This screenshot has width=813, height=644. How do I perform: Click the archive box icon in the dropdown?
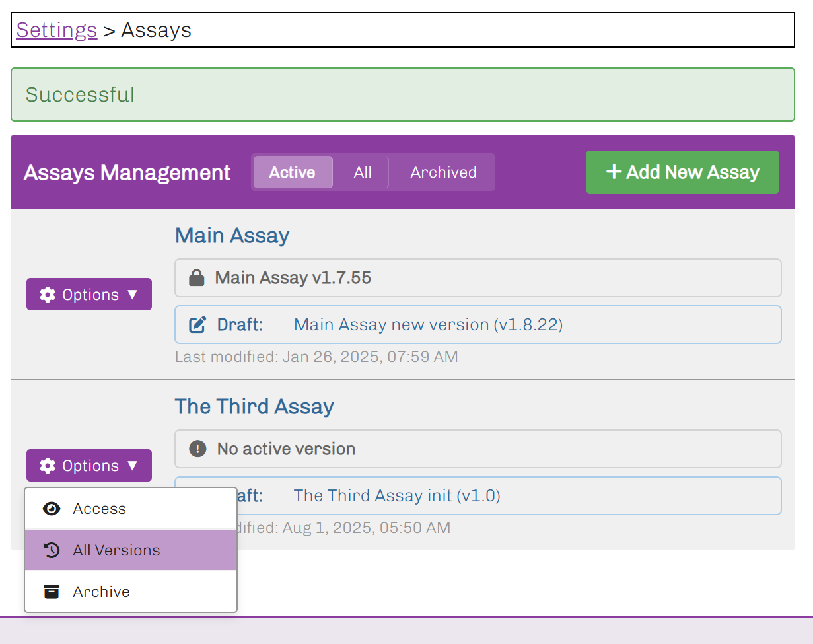[52, 592]
